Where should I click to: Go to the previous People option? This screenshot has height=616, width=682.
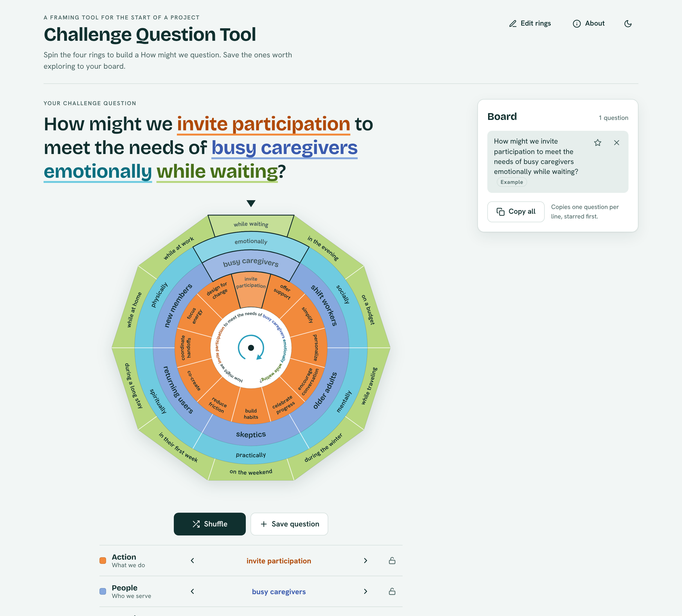pos(193,592)
